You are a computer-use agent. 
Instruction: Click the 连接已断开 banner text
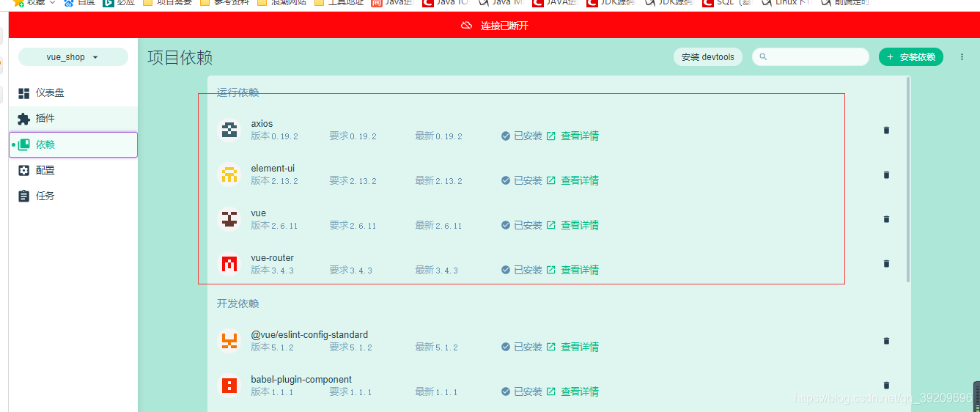pyautogui.click(x=504, y=26)
